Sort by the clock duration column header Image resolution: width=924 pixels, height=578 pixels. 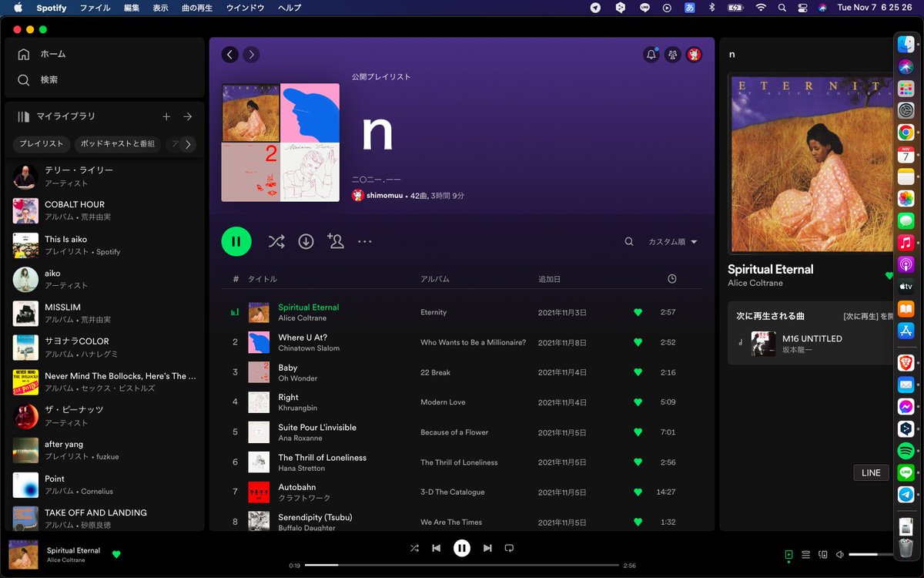click(672, 279)
